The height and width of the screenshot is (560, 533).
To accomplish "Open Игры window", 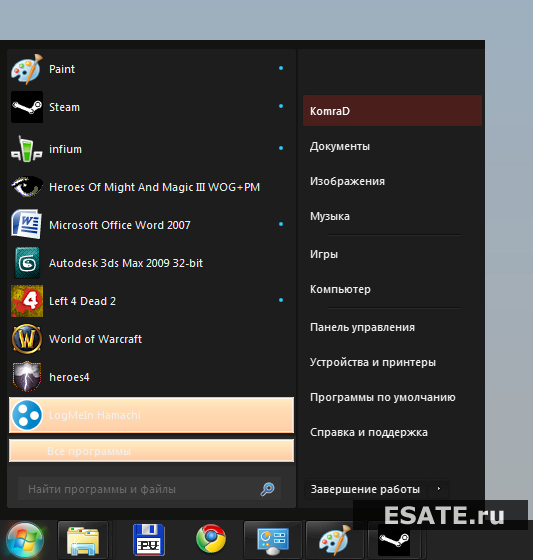I will pos(324,254).
